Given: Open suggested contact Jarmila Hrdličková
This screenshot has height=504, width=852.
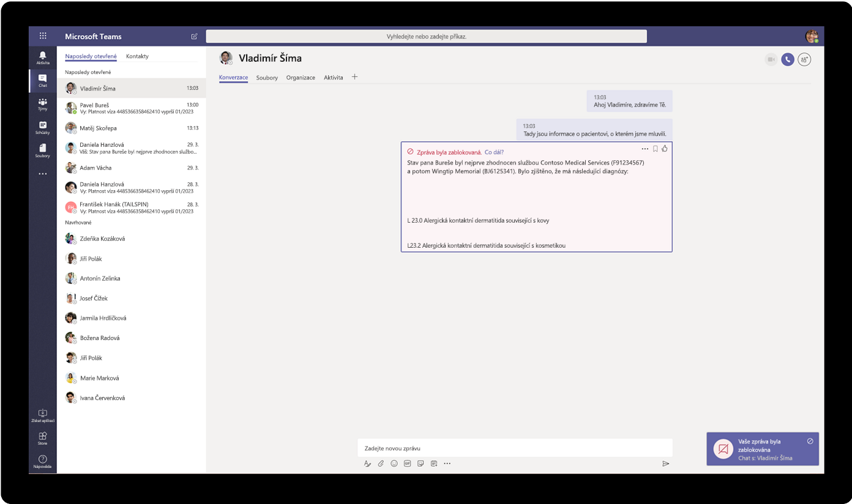Looking at the screenshot, I should coord(132,318).
